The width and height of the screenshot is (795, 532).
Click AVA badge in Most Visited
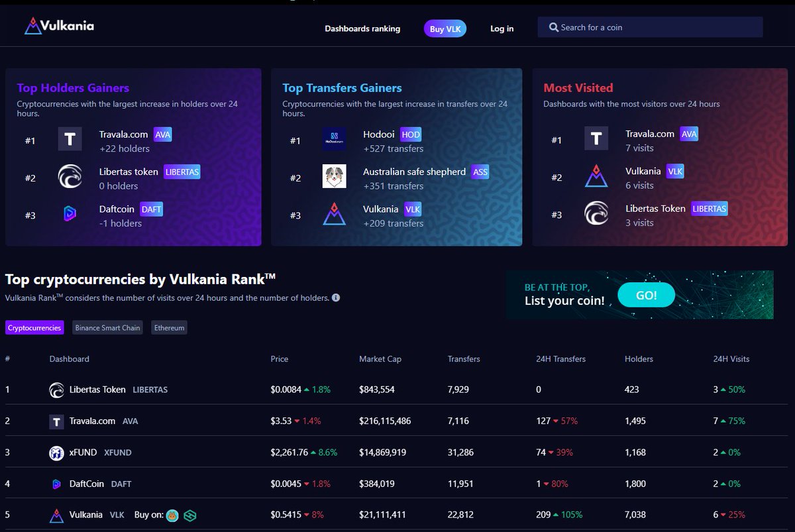point(689,133)
